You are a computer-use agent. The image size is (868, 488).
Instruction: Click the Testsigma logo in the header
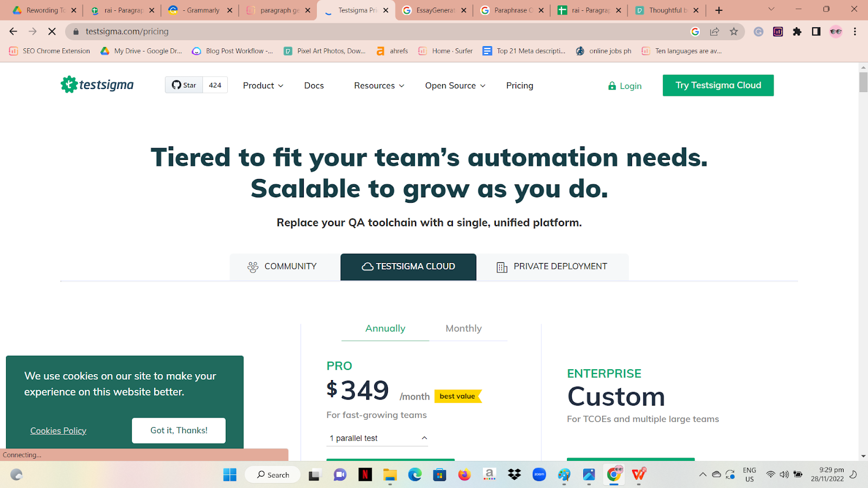[97, 85]
